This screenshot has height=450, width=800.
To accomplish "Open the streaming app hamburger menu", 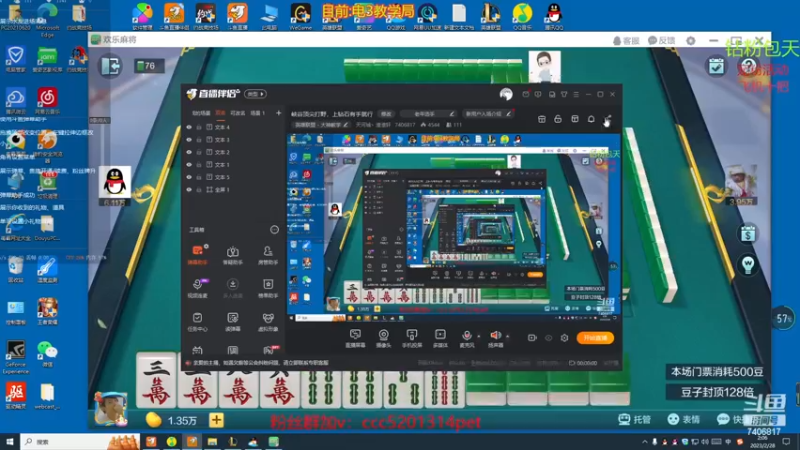I will (x=576, y=94).
